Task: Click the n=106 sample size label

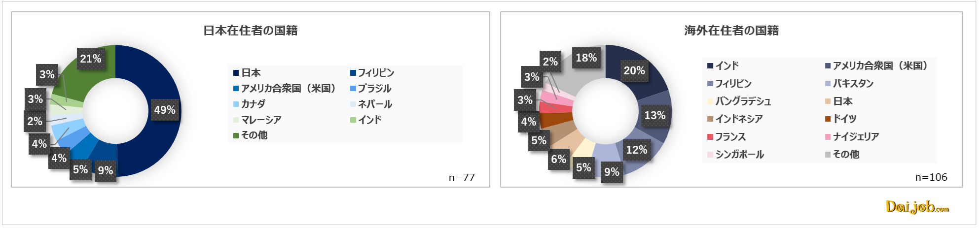Action: pyautogui.click(x=931, y=177)
